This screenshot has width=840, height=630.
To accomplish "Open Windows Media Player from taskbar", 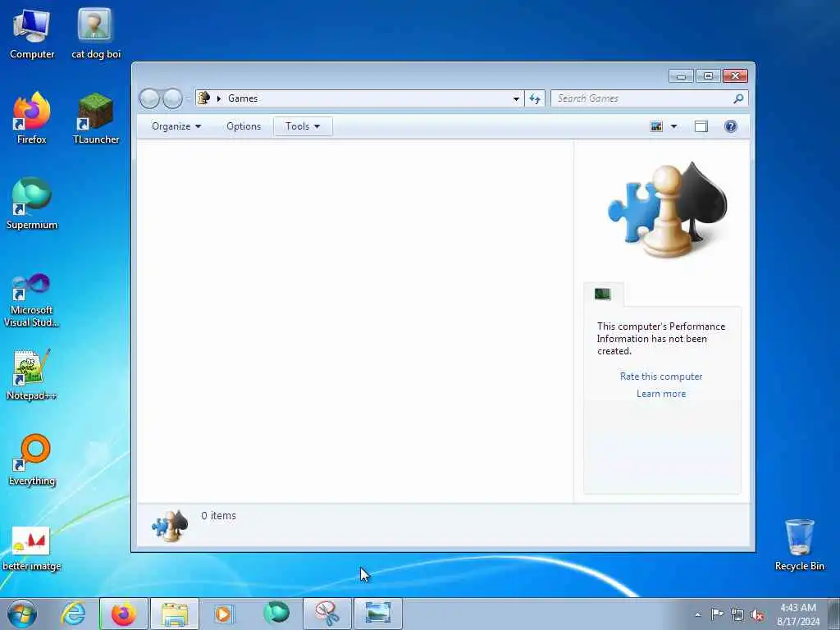I will click(223, 614).
